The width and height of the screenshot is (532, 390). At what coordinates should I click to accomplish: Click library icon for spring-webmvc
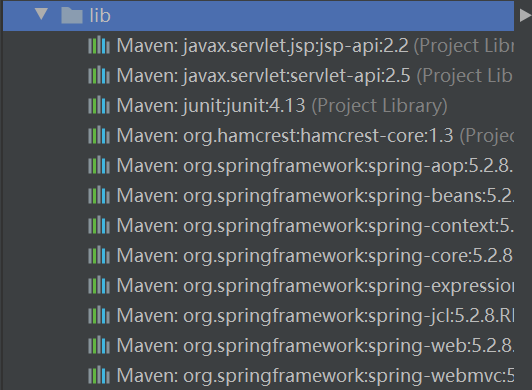point(99,375)
